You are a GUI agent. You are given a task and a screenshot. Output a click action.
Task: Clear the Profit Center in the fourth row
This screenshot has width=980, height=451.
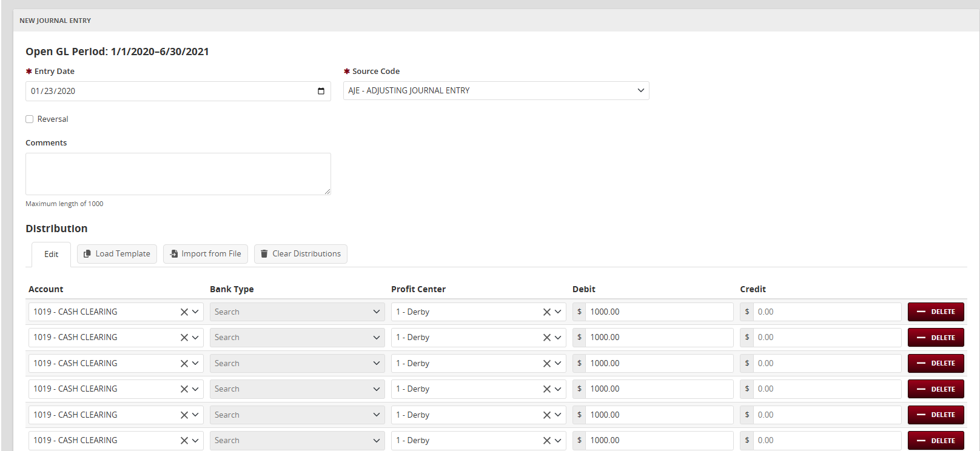[546, 389]
